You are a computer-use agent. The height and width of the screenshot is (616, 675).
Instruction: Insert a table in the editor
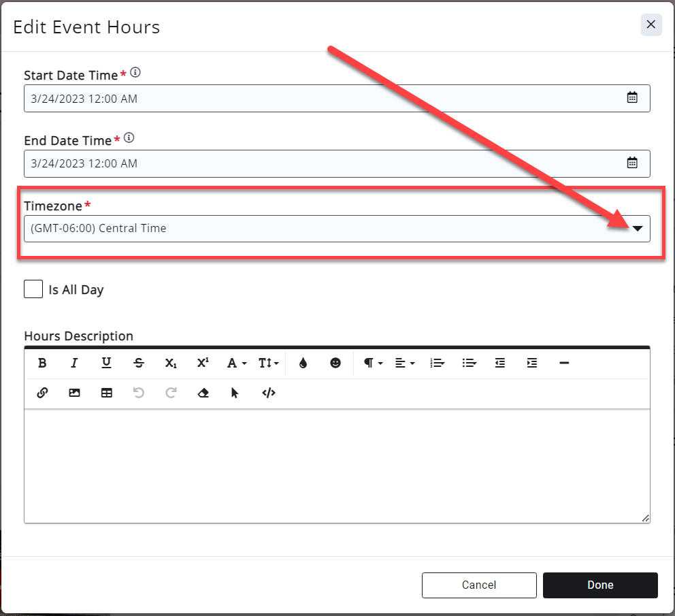(x=107, y=393)
